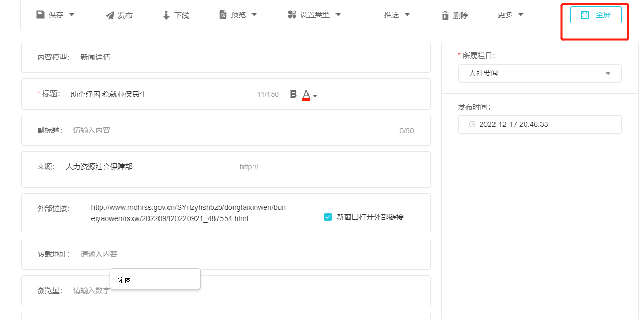Click the 11/150 title character counter
The image size is (644, 319).
tap(268, 94)
